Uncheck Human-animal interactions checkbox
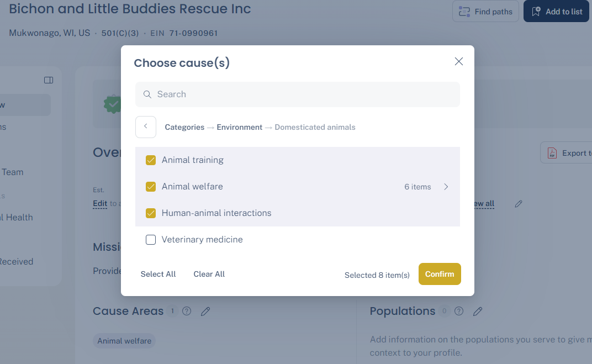 (x=151, y=213)
